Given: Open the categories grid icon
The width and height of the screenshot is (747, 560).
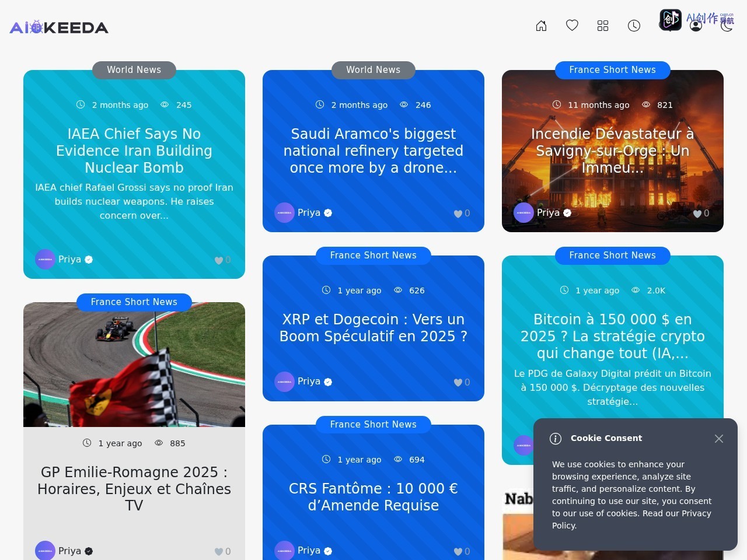Looking at the screenshot, I should click(603, 26).
